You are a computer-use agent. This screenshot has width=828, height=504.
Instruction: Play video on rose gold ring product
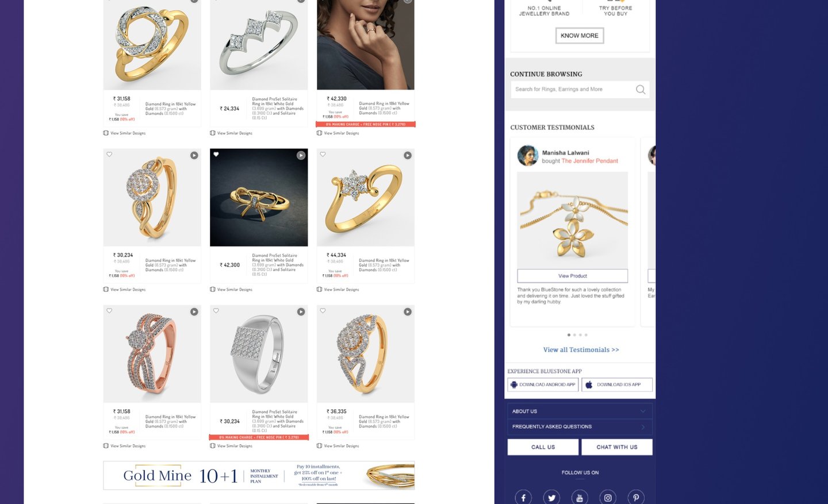pos(194,311)
